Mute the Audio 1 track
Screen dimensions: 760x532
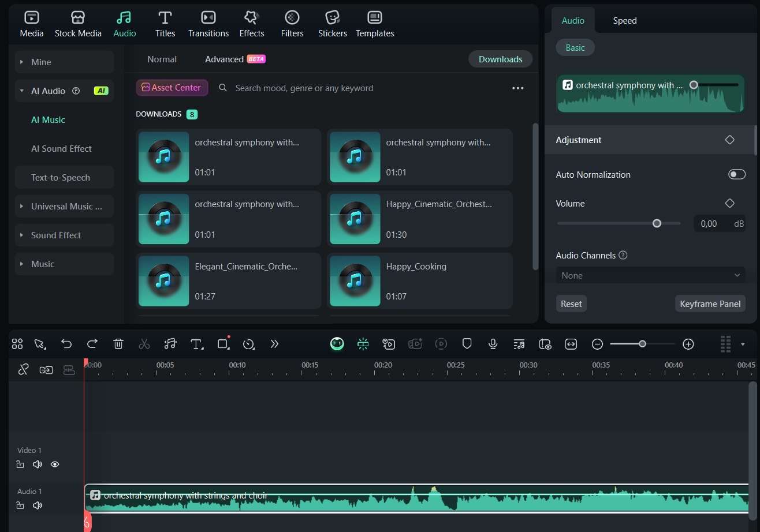pyautogui.click(x=38, y=505)
